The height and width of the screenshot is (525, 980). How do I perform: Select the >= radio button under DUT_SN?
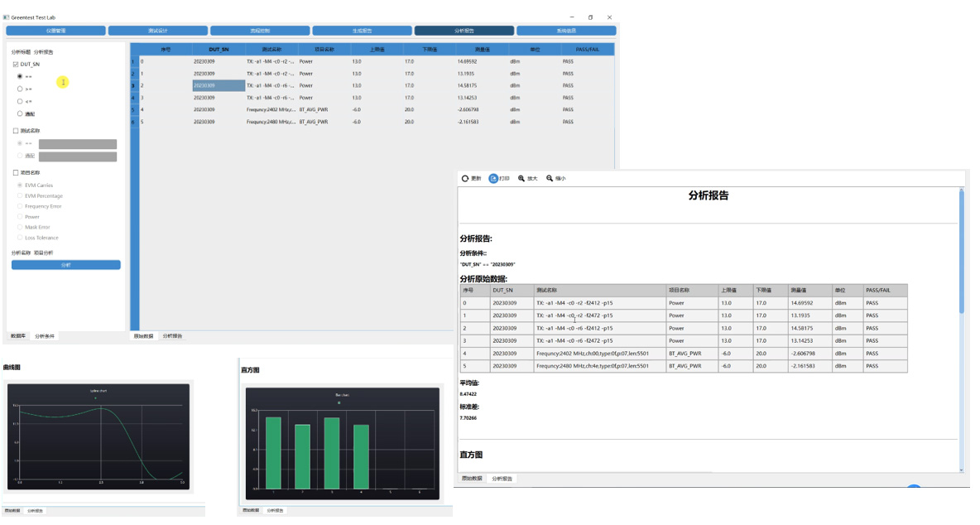[x=20, y=89]
